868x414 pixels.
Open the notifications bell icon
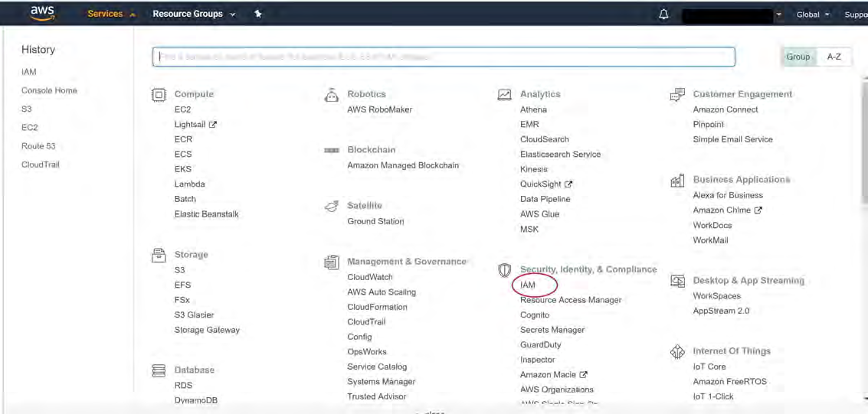point(663,15)
